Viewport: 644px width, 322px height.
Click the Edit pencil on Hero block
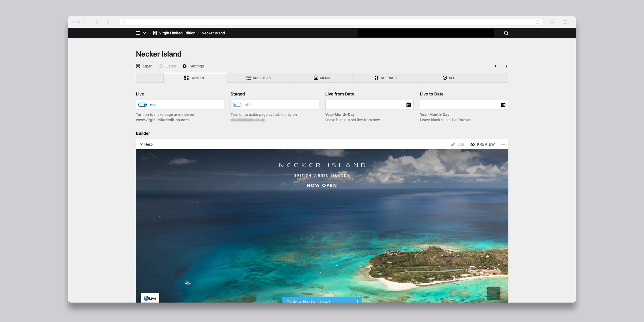tap(457, 144)
